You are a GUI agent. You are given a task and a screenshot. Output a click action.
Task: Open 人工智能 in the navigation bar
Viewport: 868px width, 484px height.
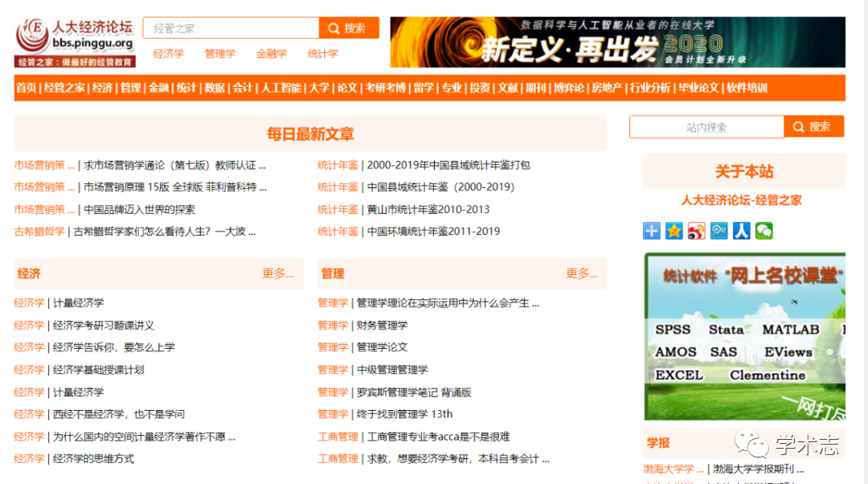click(281, 88)
